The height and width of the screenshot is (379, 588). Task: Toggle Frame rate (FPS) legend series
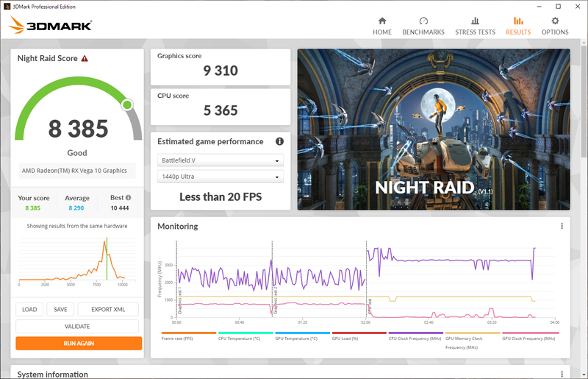click(x=189, y=336)
